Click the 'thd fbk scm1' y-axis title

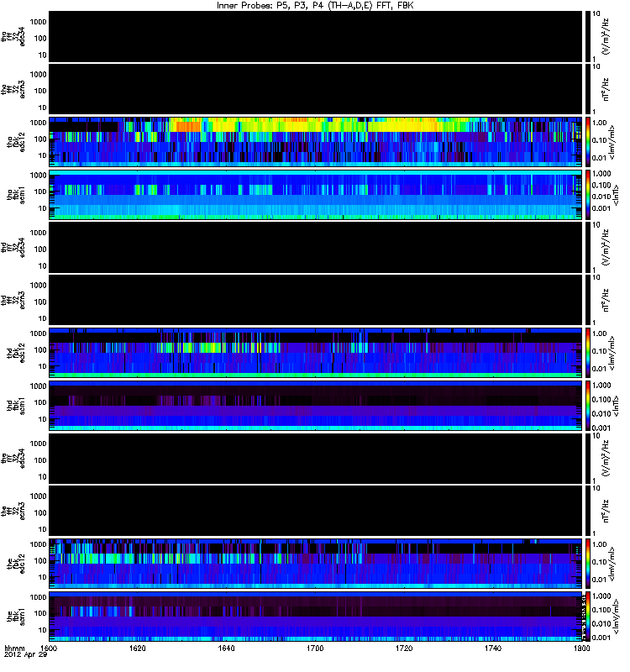[x=16, y=406]
